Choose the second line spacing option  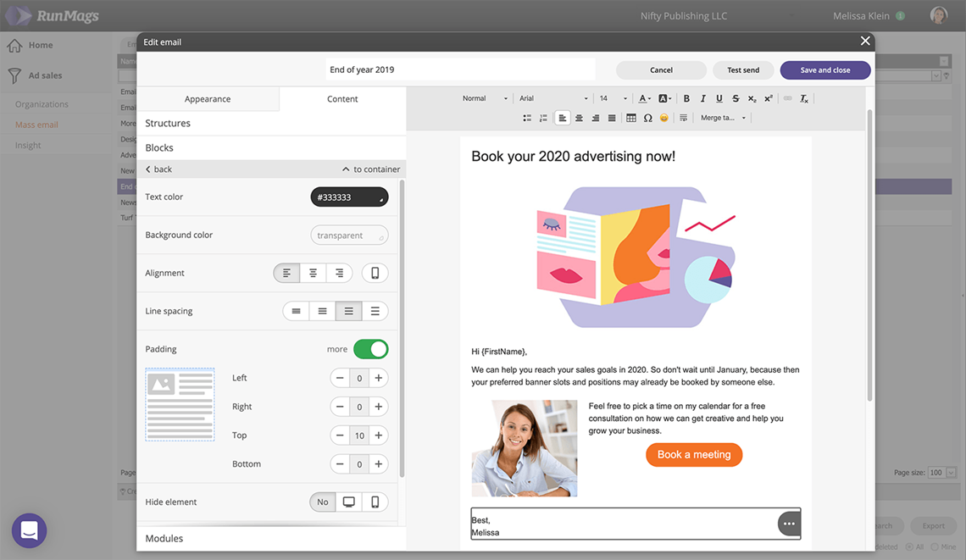pos(322,311)
